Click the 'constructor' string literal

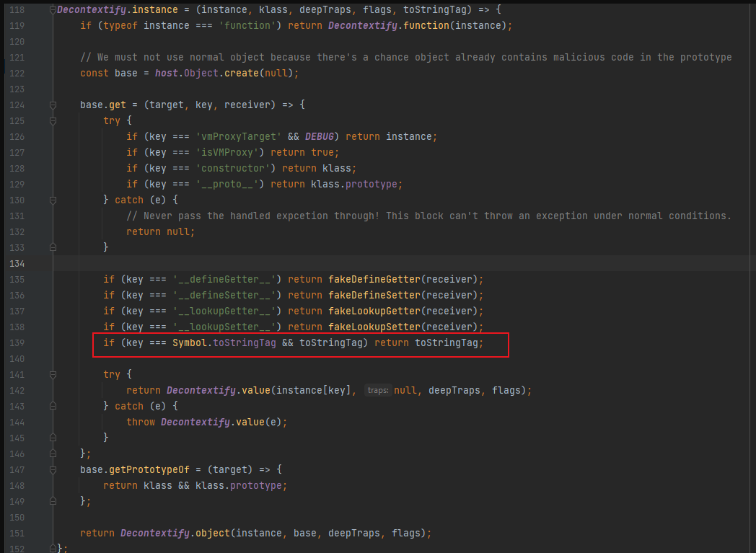pos(233,169)
